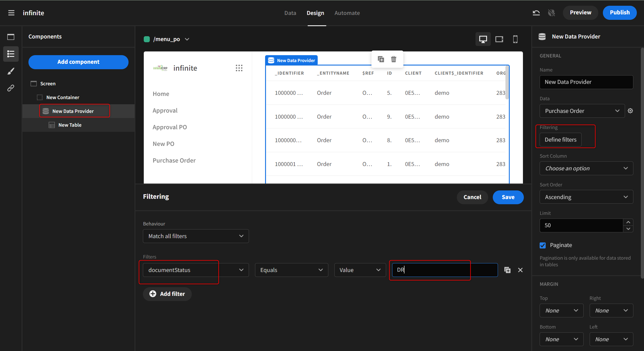Click the Add filter button
The image size is (644, 351).
pos(167,294)
